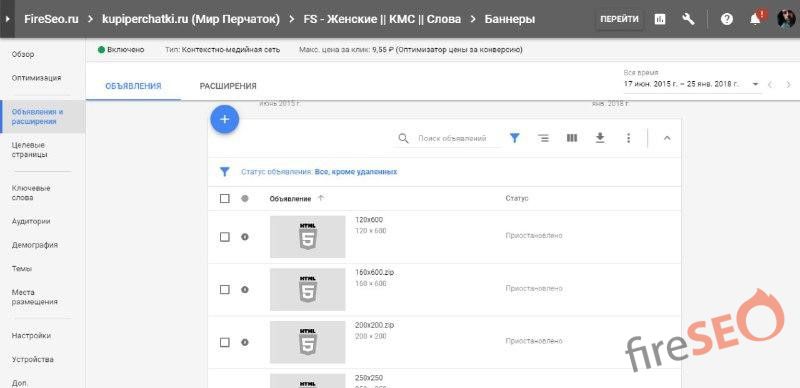Viewport: 800px width, 388px height.
Task: Click the Объявление column header
Action: click(290, 199)
